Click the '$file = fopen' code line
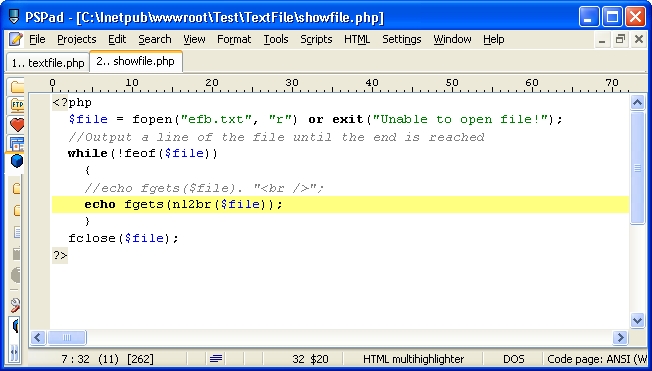The image size is (652, 371). [315, 119]
